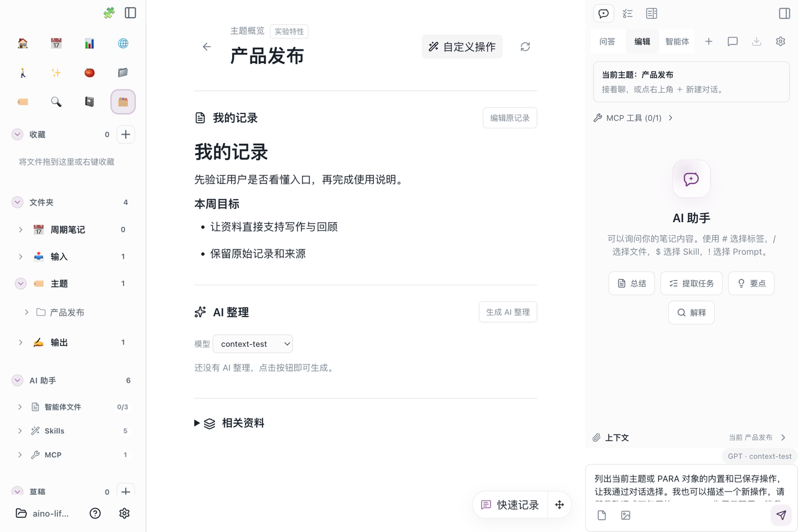
Task: Click the tomato pomodoro icon
Action: (89, 73)
